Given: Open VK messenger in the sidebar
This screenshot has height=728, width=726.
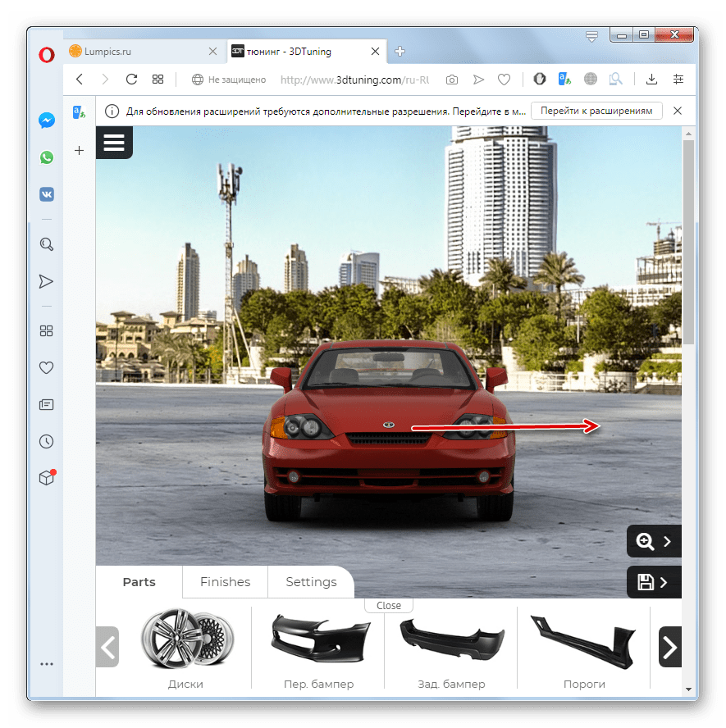Looking at the screenshot, I should [x=47, y=194].
